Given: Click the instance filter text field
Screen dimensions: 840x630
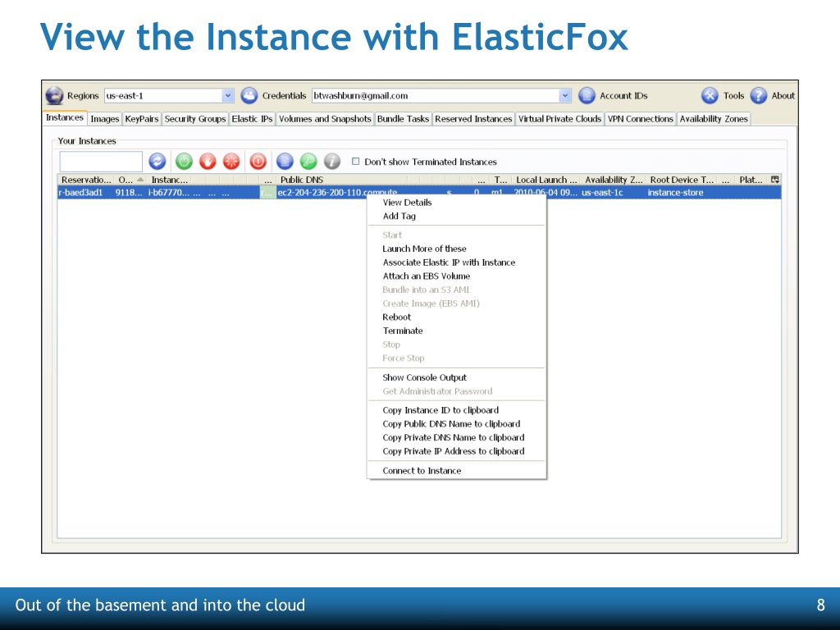Looking at the screenshot, I should [x=101, y=162].
